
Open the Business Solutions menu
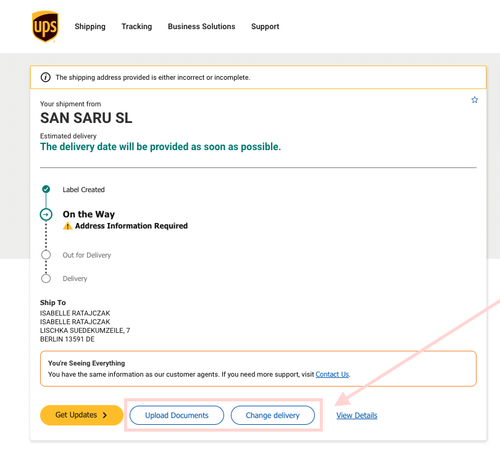point(201,26)
